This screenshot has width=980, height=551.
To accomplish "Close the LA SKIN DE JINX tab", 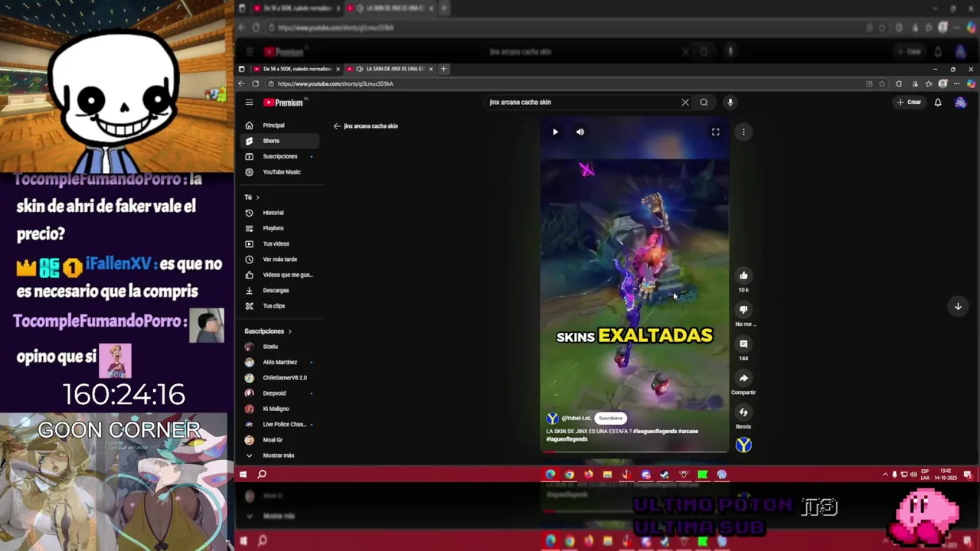I will click(431, 69).
